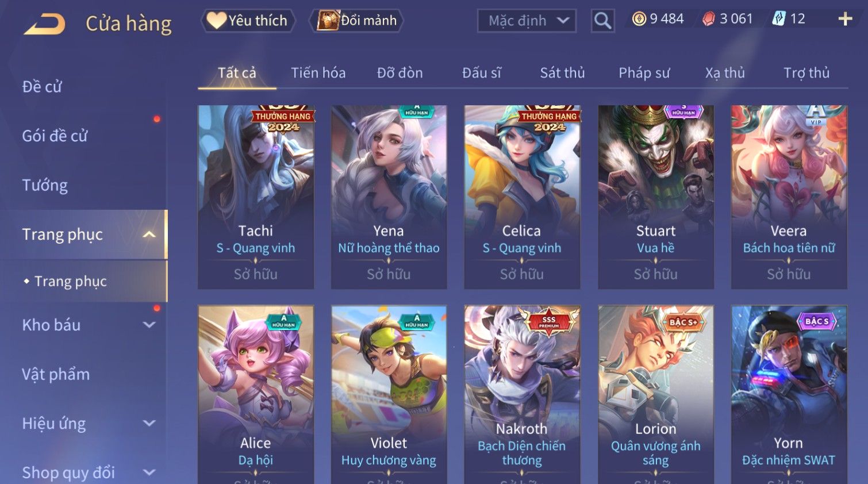
Task: Open Đổi mảnh fragment exchange button
Action: tap(356, 21)
